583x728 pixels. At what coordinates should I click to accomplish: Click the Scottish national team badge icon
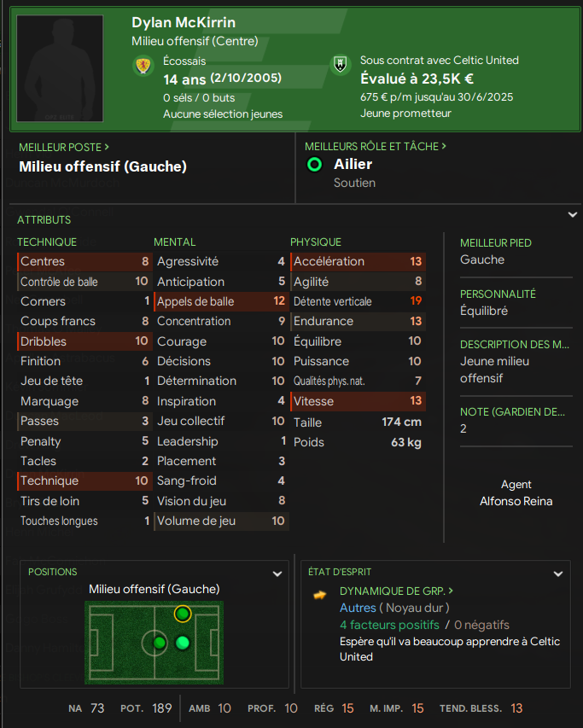(143, 66)
